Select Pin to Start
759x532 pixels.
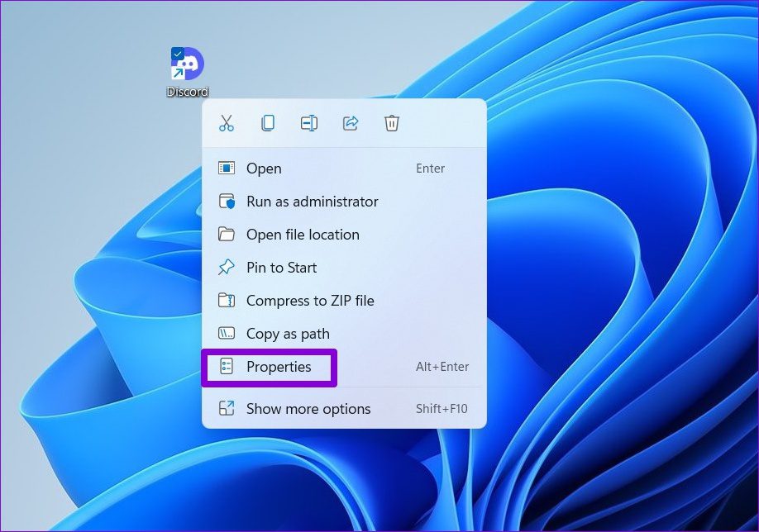344,268
